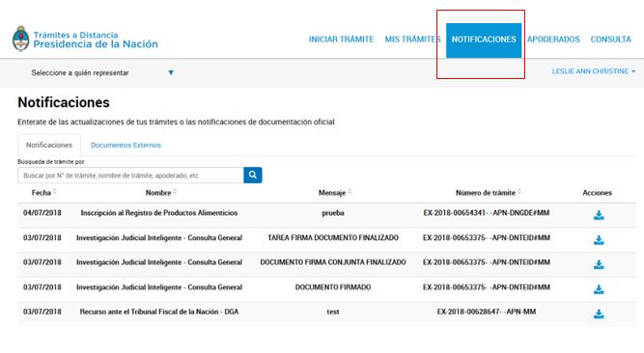Click the Acciones column header
644x353 pixels.
[x=598, y=193]
